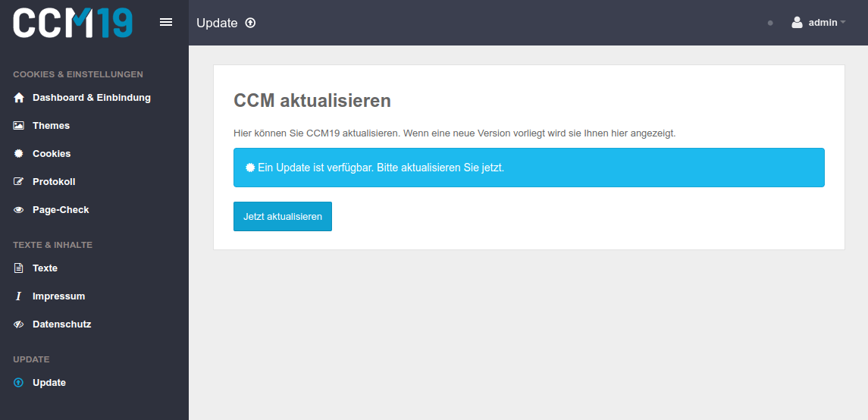Click the admin user avatar icon
Screen dimensions: 868x420
(x=797, y=23)
